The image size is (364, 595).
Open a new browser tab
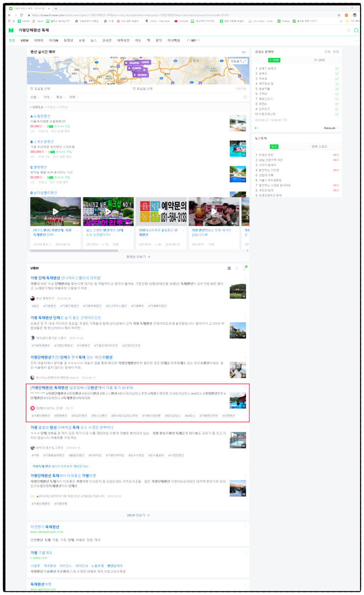tap(56, 8)
